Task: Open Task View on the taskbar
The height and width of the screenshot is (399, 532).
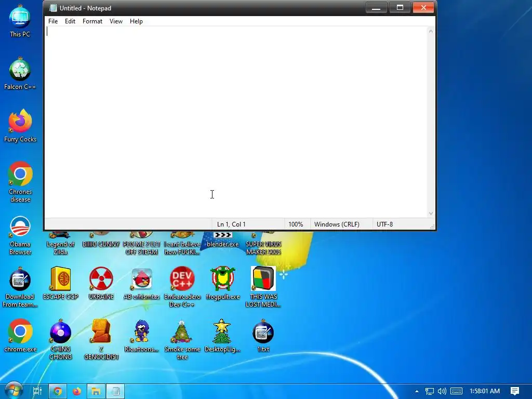Action: (37, 391)
